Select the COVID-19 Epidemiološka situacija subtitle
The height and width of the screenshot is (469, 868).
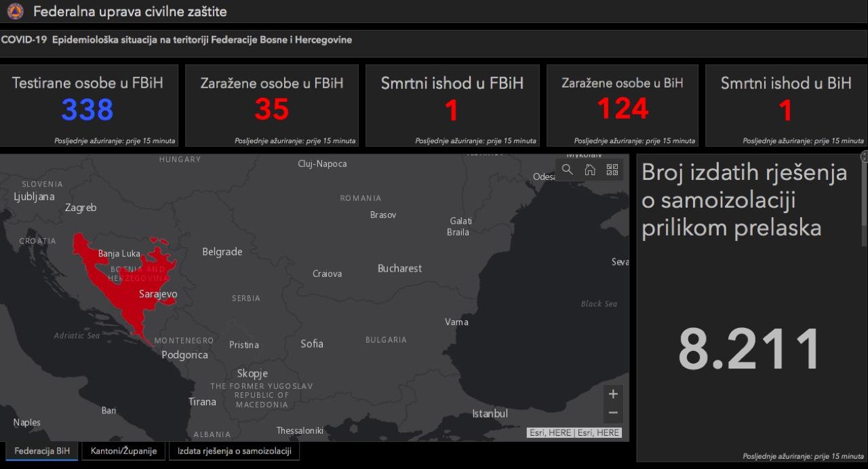tap(176, 40)
